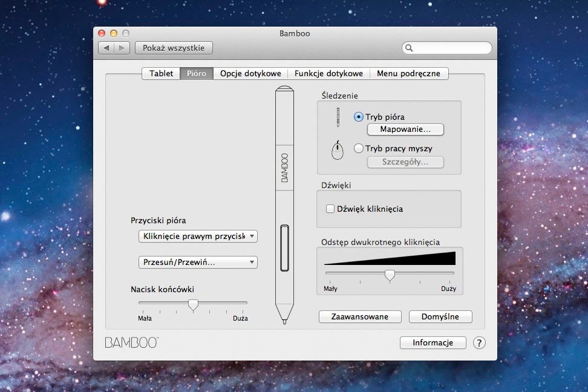Click the mouse icon beside Tryb pracy myszy

pos(338,150)
